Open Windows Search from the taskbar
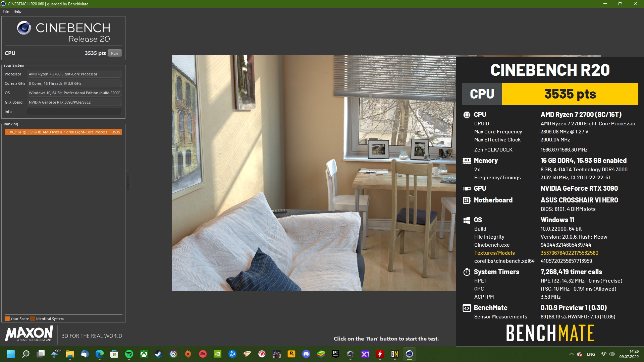 point(26,354)
